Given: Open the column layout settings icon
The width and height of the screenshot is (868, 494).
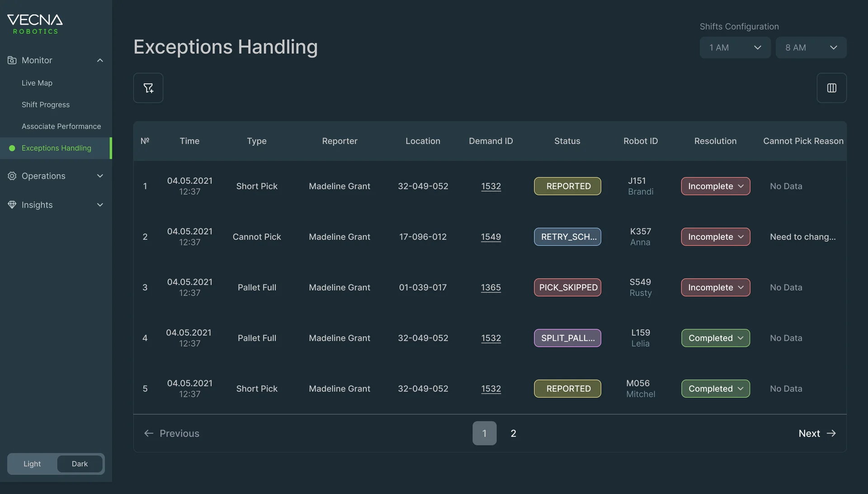Looking at the screenshot, I should pos(831,88).
